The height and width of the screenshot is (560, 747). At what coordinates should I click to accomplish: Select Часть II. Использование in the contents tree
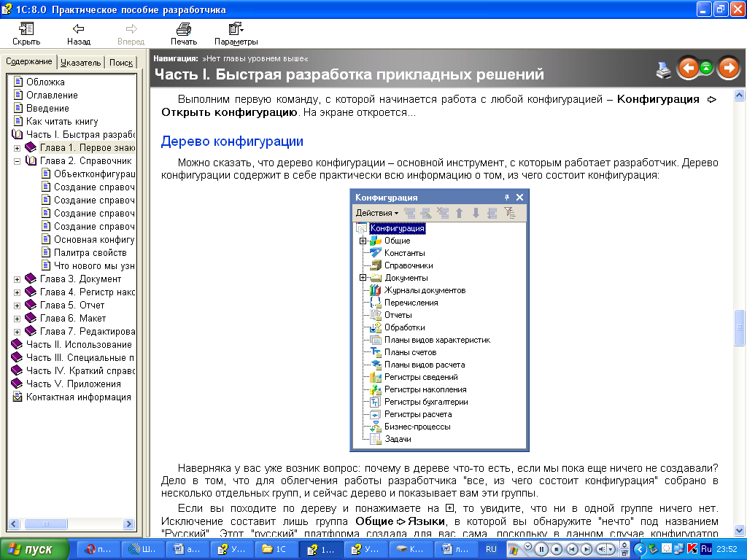coord(79,344)
